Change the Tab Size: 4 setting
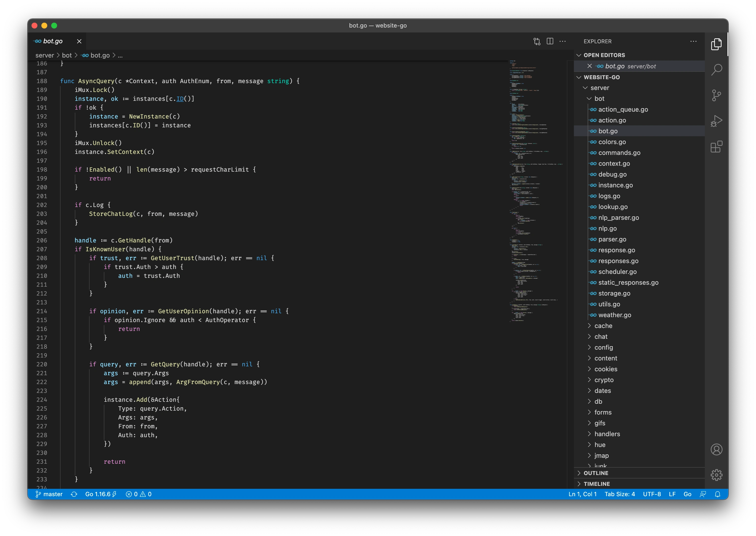 click(620, 494)
